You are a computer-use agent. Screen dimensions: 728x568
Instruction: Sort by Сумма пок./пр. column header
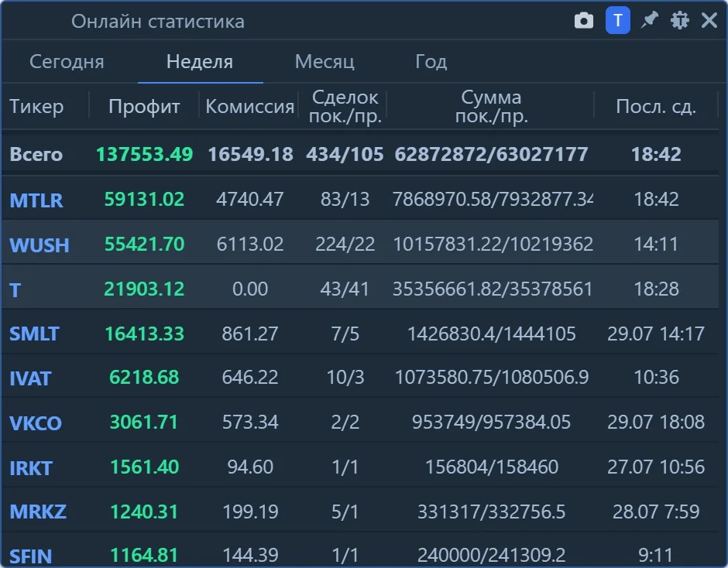coord(491,106)
